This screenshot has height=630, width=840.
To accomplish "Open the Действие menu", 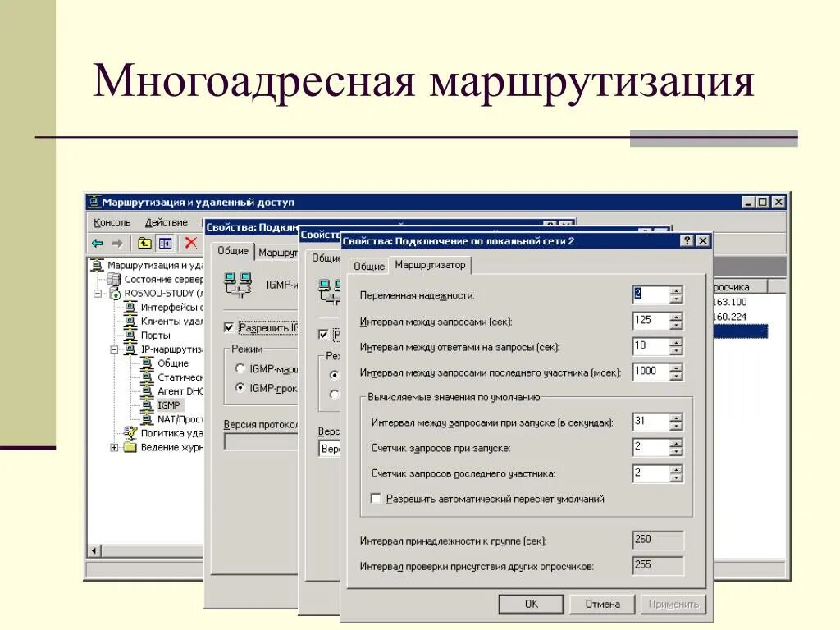I will pyautogui.click(x=166, y=222).
